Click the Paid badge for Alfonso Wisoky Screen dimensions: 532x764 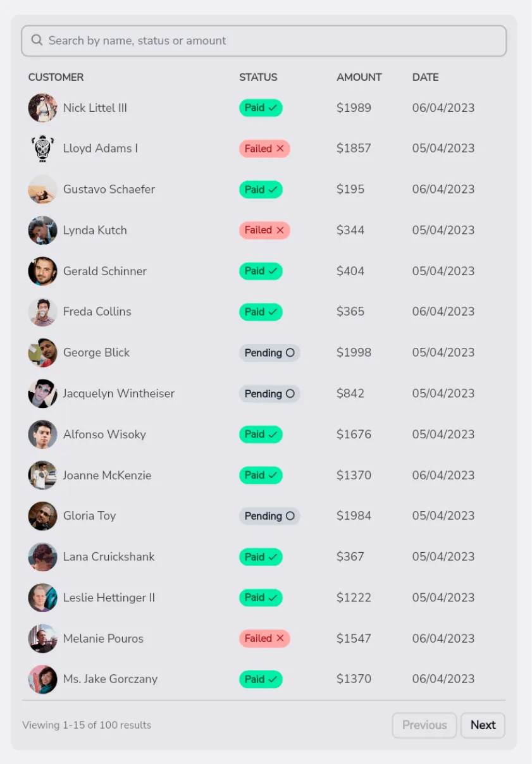261,434
